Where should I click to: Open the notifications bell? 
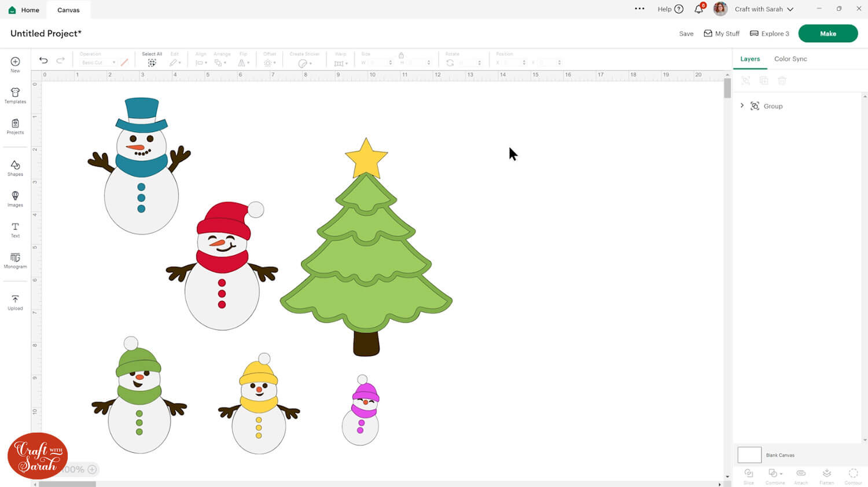coord(698,9)
